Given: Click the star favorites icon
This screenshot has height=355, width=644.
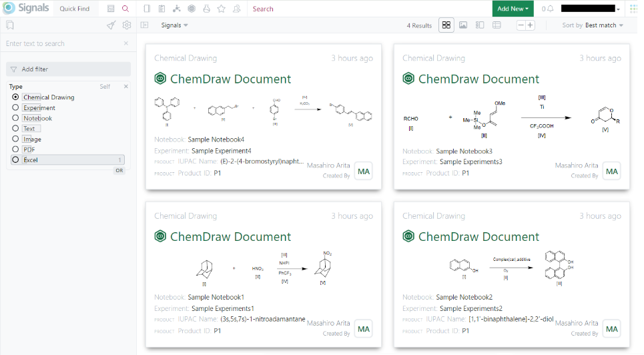Looking at the screenshot, I should click(221, 9).
